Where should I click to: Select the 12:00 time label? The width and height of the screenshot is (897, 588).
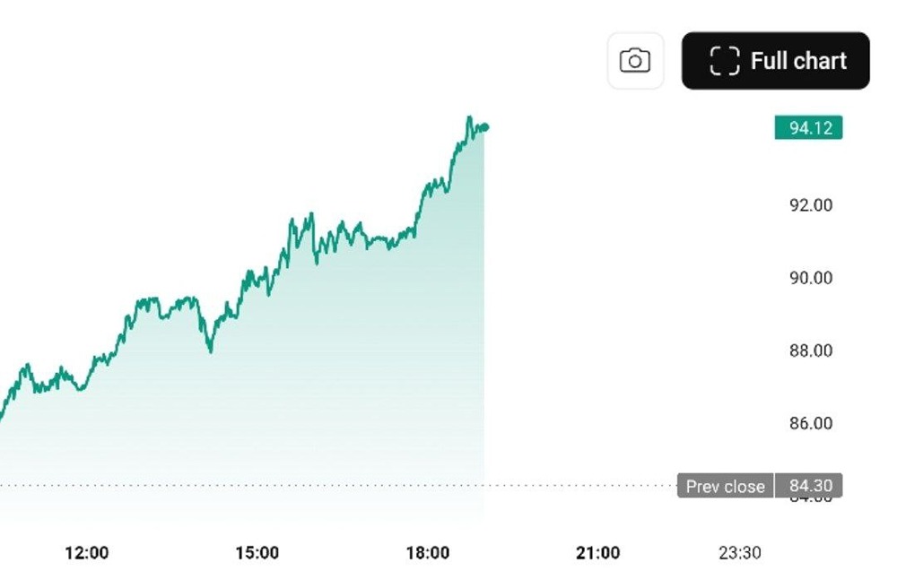87,553
